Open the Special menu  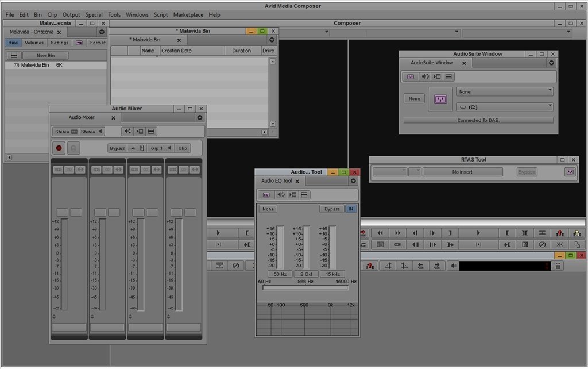(x=94, y=14)
